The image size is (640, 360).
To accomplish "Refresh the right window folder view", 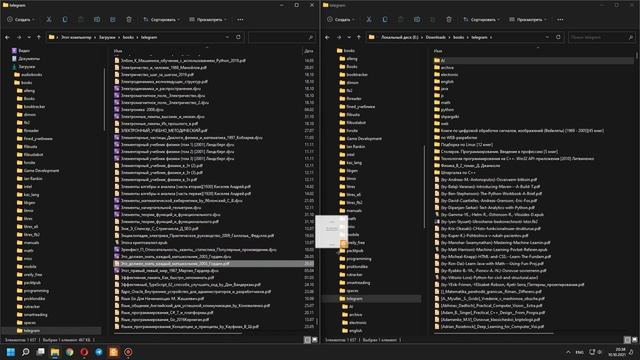I will click(x=558, y=37).
